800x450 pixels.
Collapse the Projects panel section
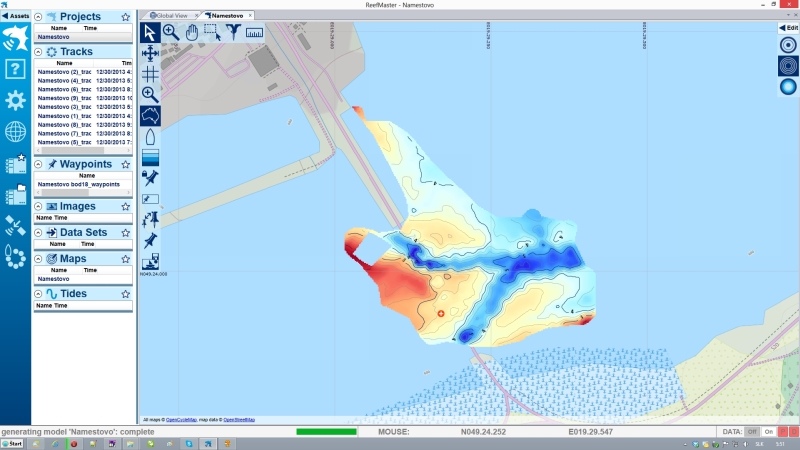(38, 17)
